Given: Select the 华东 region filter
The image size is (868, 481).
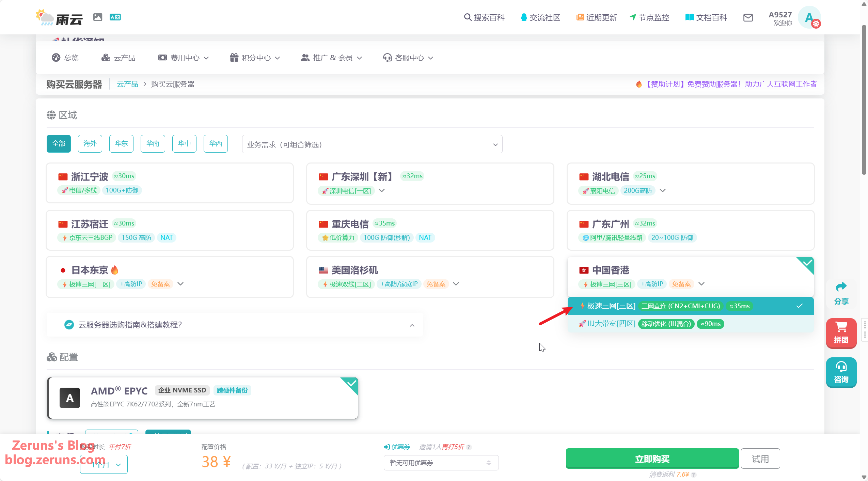Looking at the screenshot, I should (121, 143).
